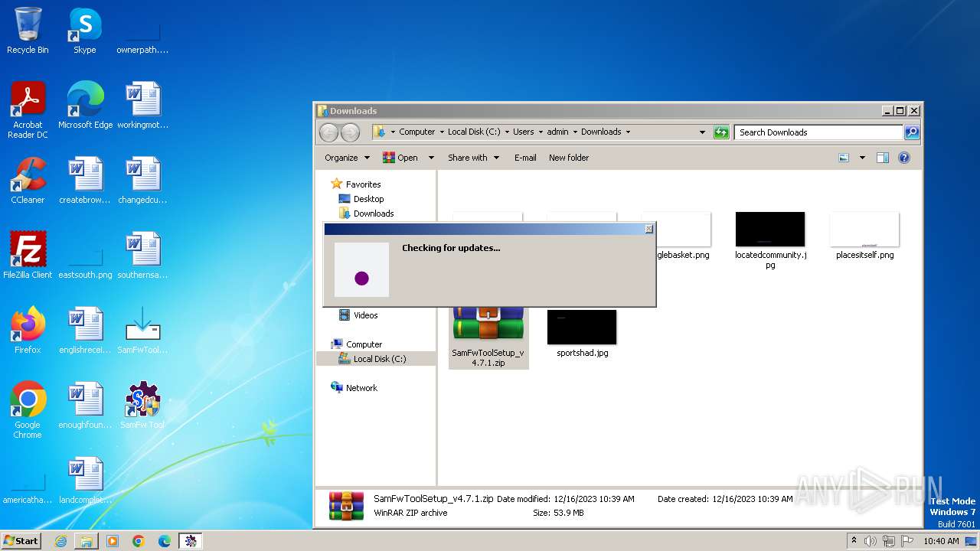Expand the Open button dropdown arrow

tap(431, 158)
